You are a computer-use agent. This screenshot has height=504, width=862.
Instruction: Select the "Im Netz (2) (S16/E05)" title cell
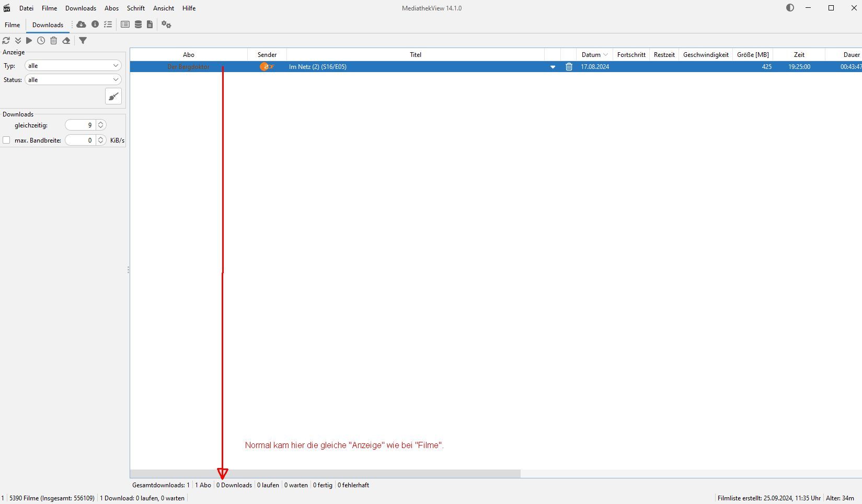tap(416, 67)
